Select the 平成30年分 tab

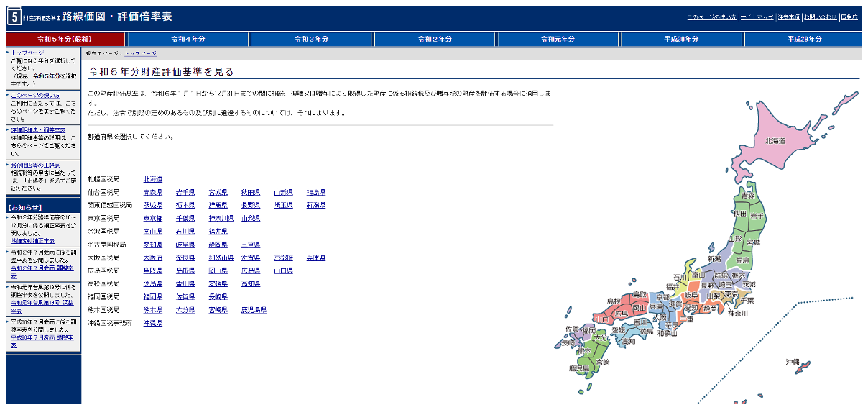(x=681, y=39)
